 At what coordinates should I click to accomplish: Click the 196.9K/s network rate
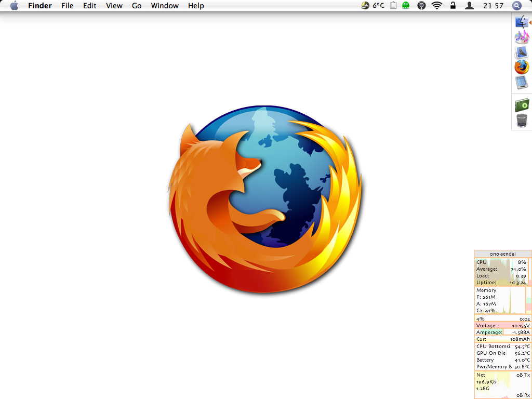[x=486, y=382]
